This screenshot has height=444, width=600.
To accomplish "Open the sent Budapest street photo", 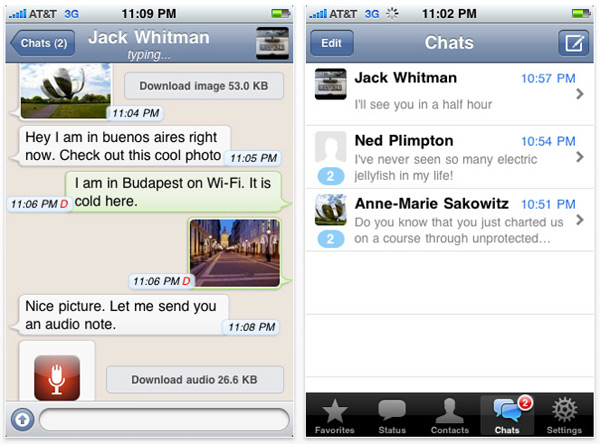I will click(x=233, y=253).
